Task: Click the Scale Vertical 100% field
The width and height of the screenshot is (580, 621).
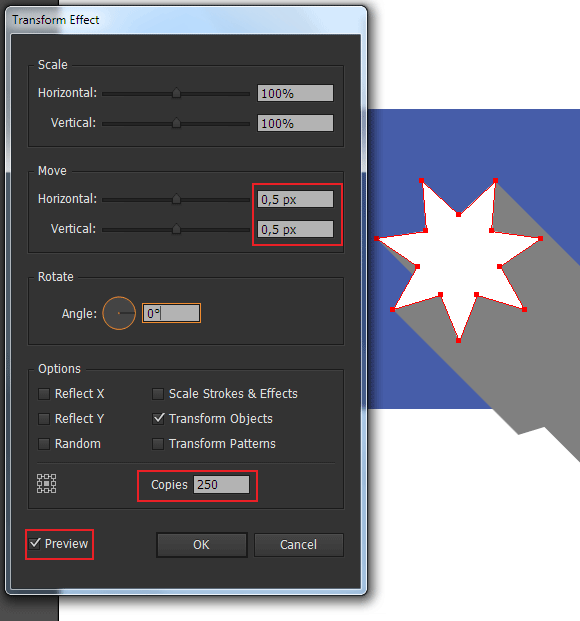Action: [295, 124]
